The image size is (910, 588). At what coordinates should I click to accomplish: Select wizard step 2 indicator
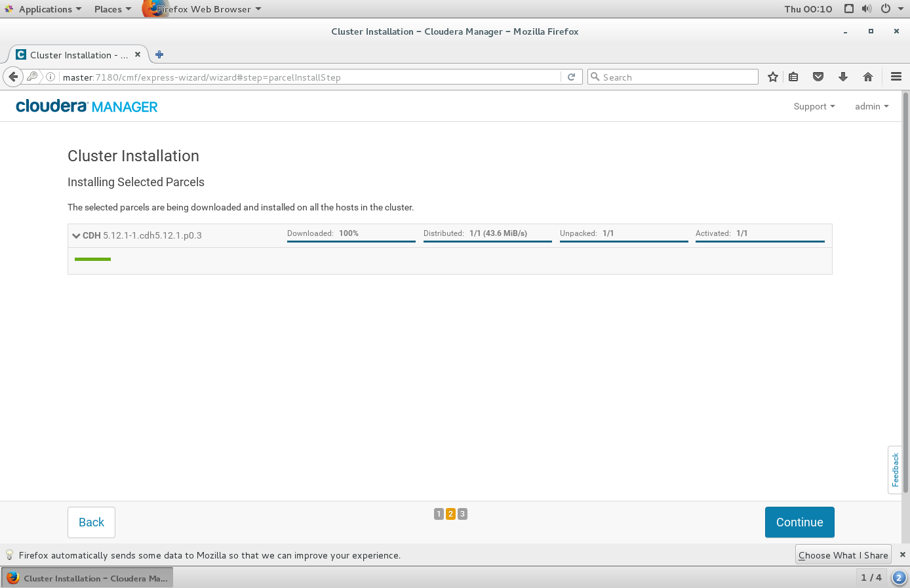click(x=450, y=514)
